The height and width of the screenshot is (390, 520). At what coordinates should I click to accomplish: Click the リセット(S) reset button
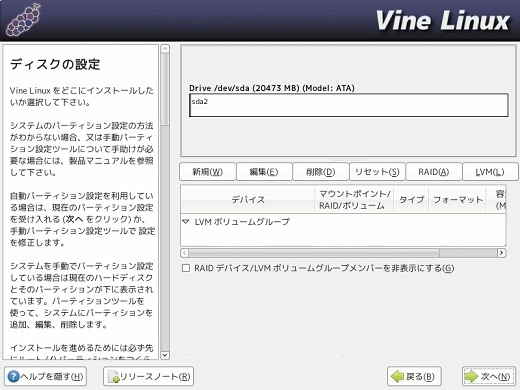tap(377, 172)
